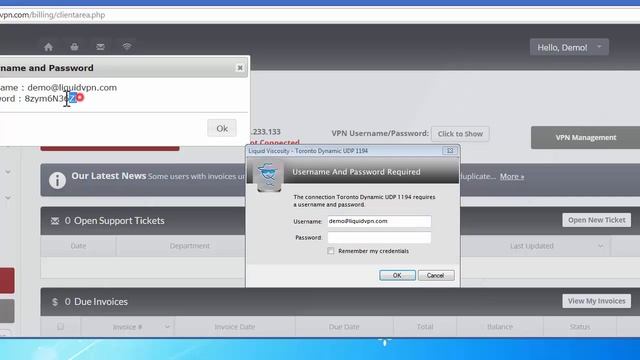Close the Username and Password popup
Viewport: 640px width, 360px height.
click(x=240, y=68)
